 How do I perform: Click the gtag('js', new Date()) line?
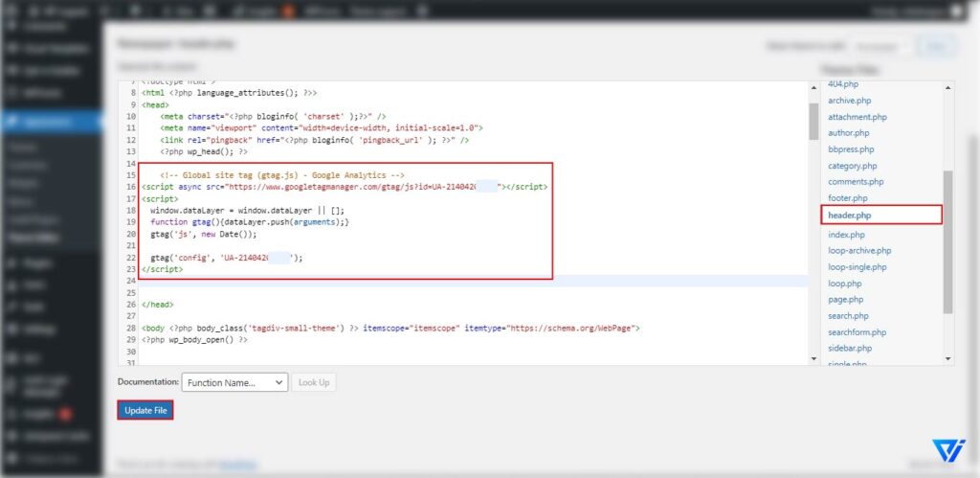click(203, 234)
